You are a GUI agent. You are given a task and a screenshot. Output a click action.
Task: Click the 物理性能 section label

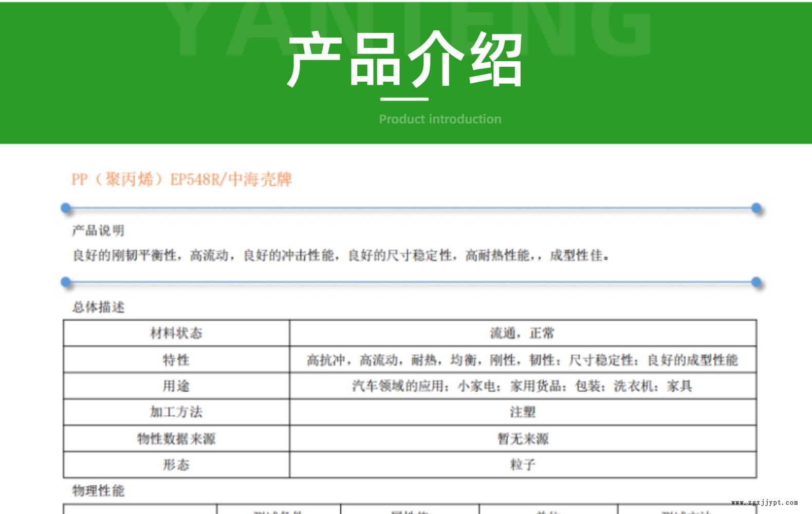pyautogui.click(x=98, y=491)
